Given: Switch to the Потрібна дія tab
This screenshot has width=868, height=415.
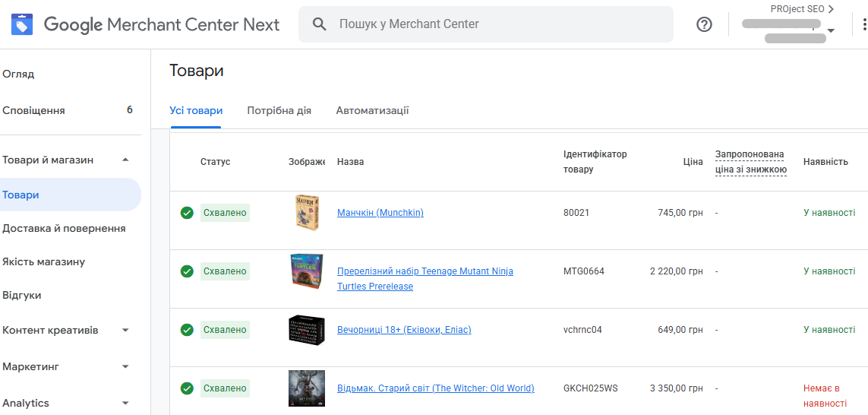Looking at the screenshot, I should tap(279, 111).
